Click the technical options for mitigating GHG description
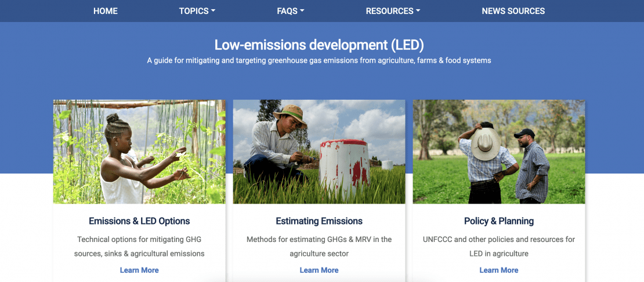The width and height of the screenshot is (644, 282). click(139, 246)
